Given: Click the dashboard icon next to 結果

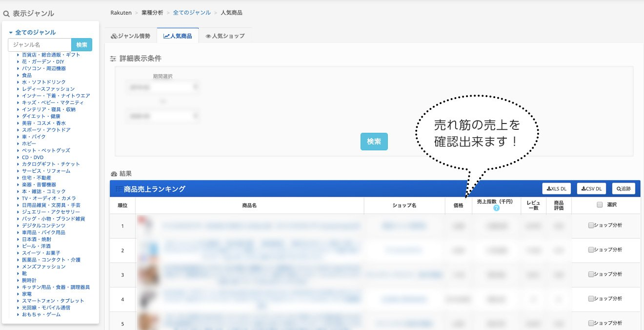Looking at the screenshot, I should (114, 174).
